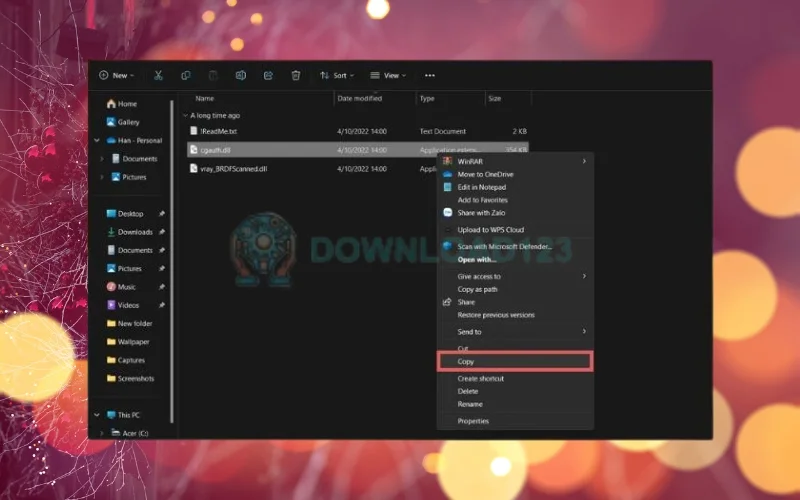
Task: Open the View dropdown menu
Action: coord(388,76)
